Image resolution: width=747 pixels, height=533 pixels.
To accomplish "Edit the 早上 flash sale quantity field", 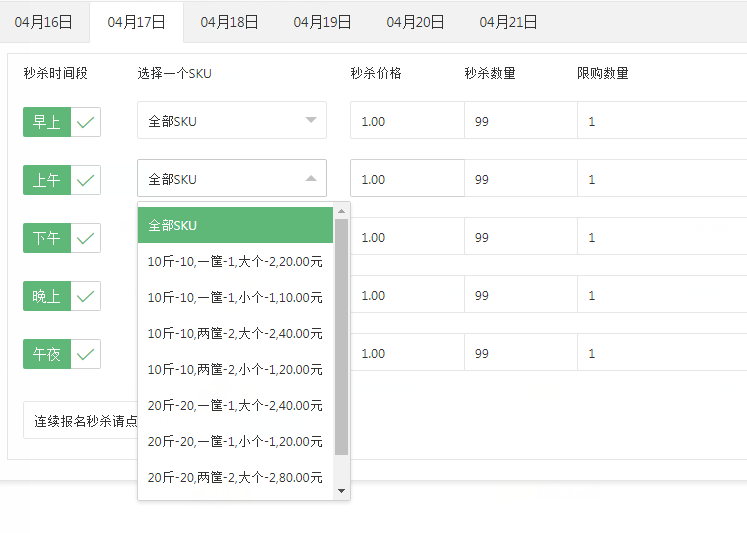I will [x=521, y=120].
